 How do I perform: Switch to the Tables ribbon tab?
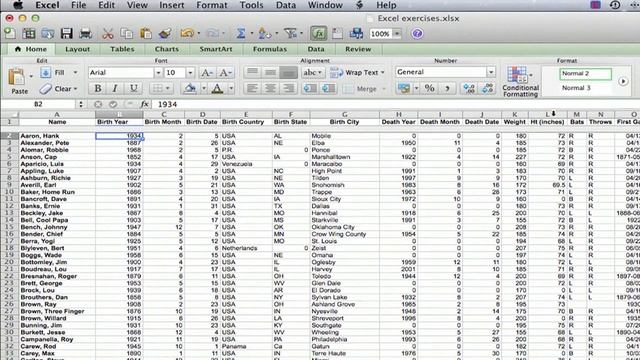click(122, 49)
